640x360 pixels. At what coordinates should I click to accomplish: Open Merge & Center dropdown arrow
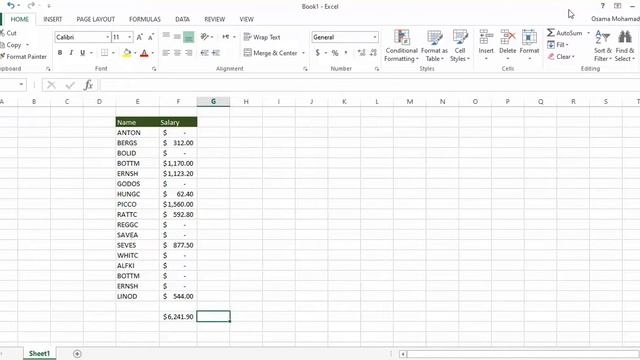[x=303, y=53]
